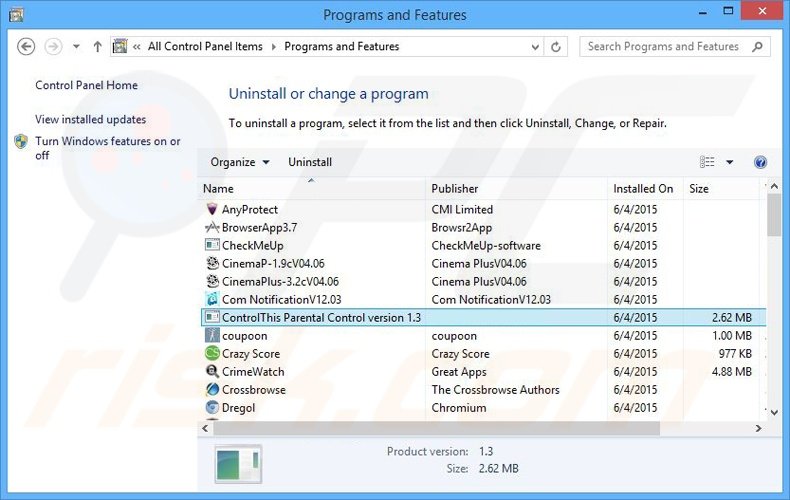Click the change view icon
The width and height of the screenshot is (790, 500).
[x=707, y=162]
